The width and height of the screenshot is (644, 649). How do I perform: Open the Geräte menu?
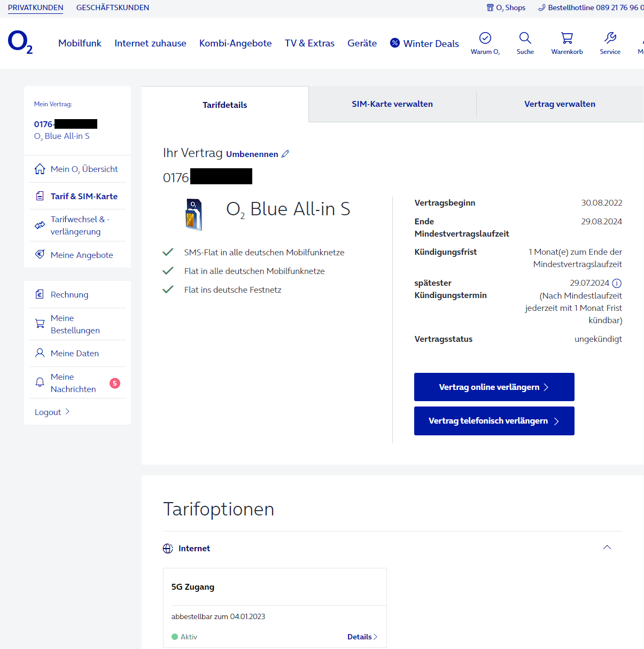click(362, 43)
